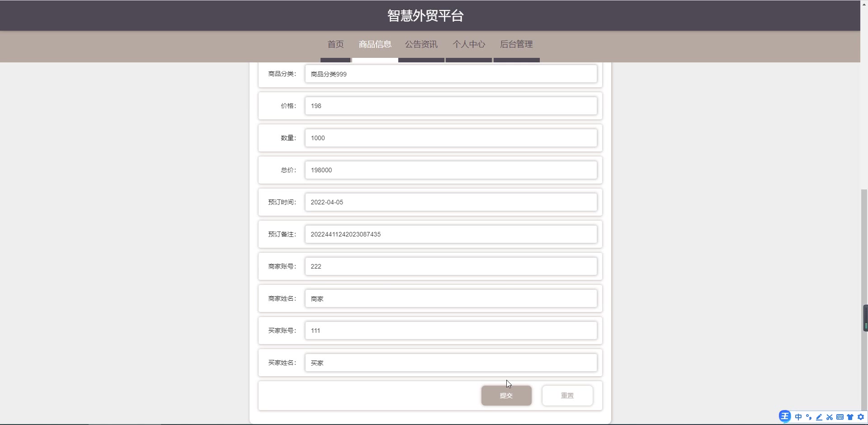Go to the 首页 tab
The width and height of the screenshot is (868, 425).
pos(335,44)
